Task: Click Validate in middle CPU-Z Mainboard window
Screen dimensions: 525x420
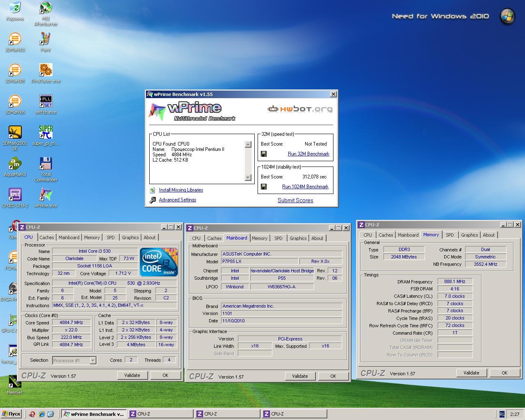Action: 300,376
